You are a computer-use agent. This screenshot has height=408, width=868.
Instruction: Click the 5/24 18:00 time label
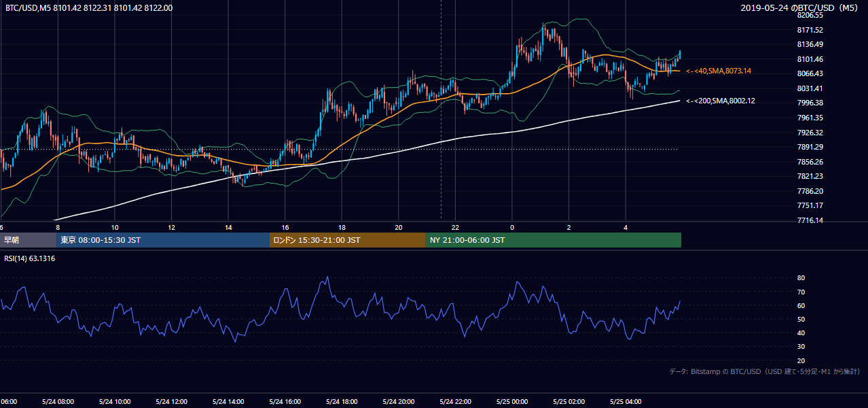[341, 402]
